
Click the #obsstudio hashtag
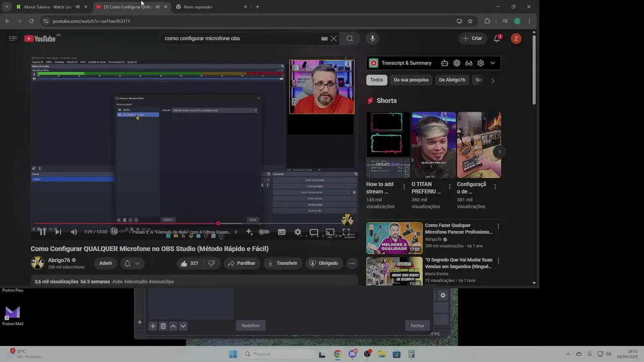tap(136, 282)
